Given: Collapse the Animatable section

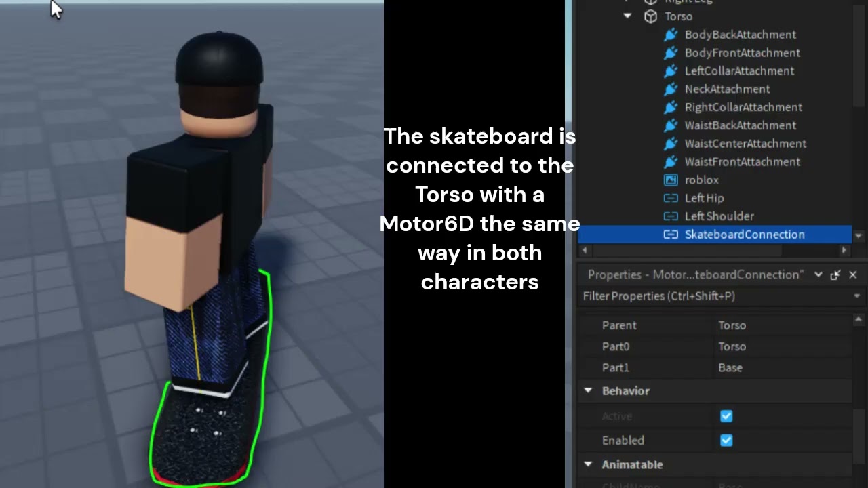Looking at the screenshot, I should coord(588,465).
